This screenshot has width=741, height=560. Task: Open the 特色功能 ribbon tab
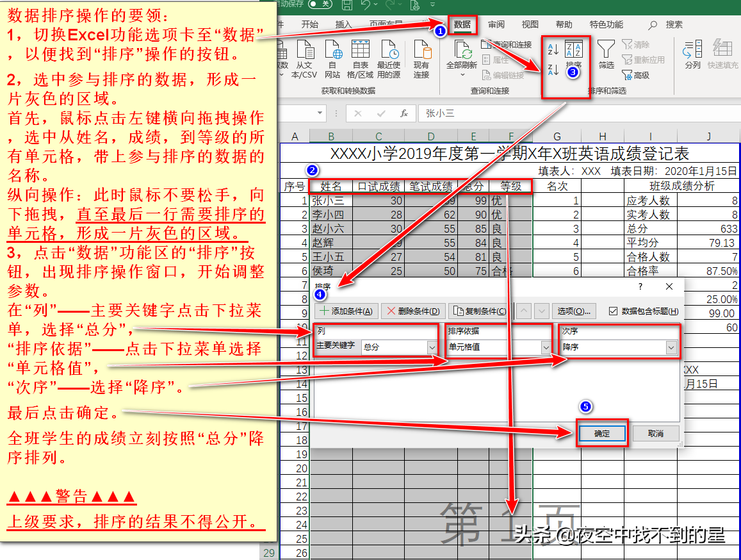607,24
